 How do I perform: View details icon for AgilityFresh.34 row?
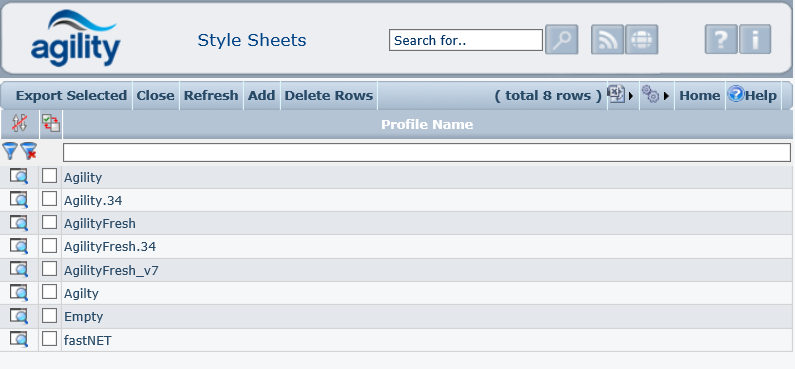[x=19, y=246]
